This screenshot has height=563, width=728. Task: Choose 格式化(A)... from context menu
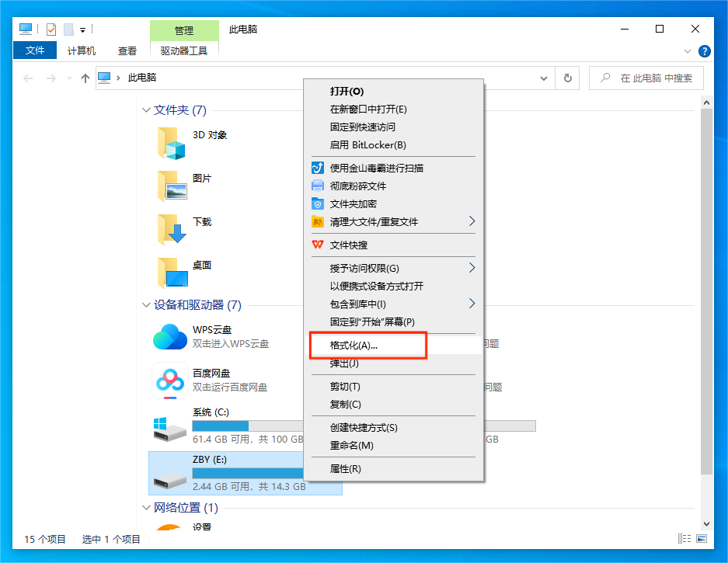pos(354,346)
